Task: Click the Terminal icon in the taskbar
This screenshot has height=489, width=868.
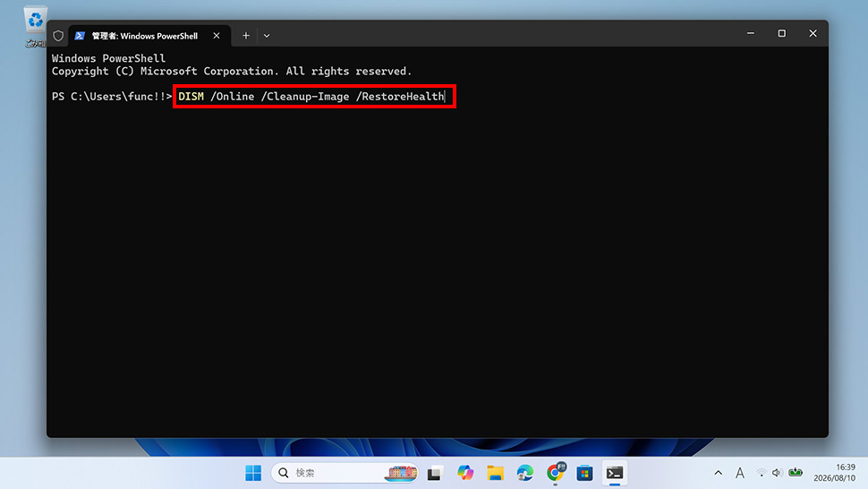Action: (615, 473)
